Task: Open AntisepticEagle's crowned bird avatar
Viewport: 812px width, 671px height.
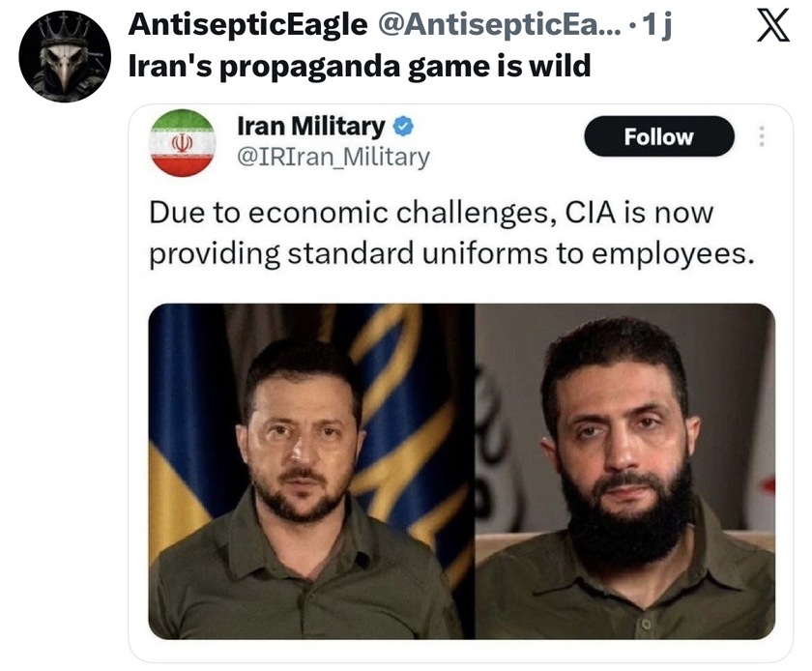Action: coord(65,56)
